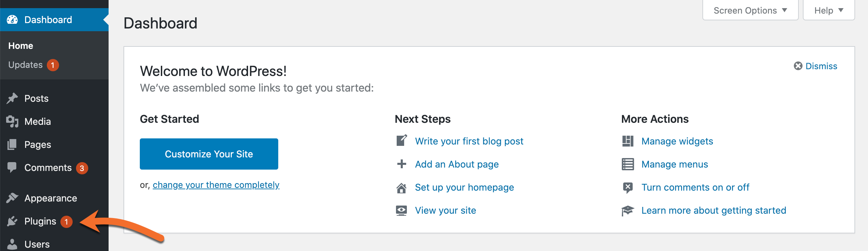Open the change your theme completely link

pos(216,185)
